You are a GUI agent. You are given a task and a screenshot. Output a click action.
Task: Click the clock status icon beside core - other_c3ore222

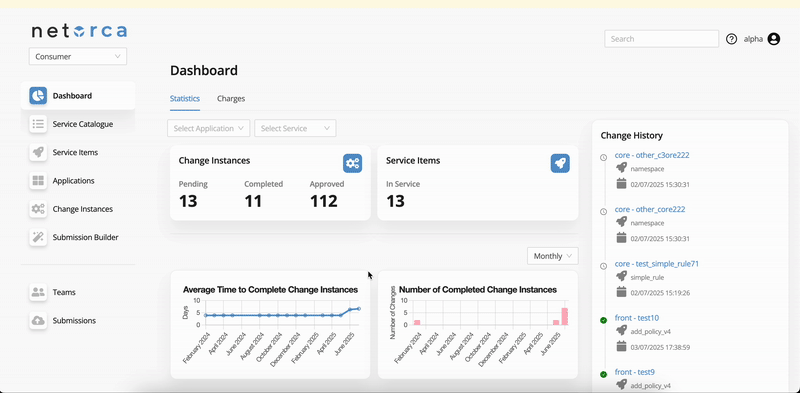point(604,157)
